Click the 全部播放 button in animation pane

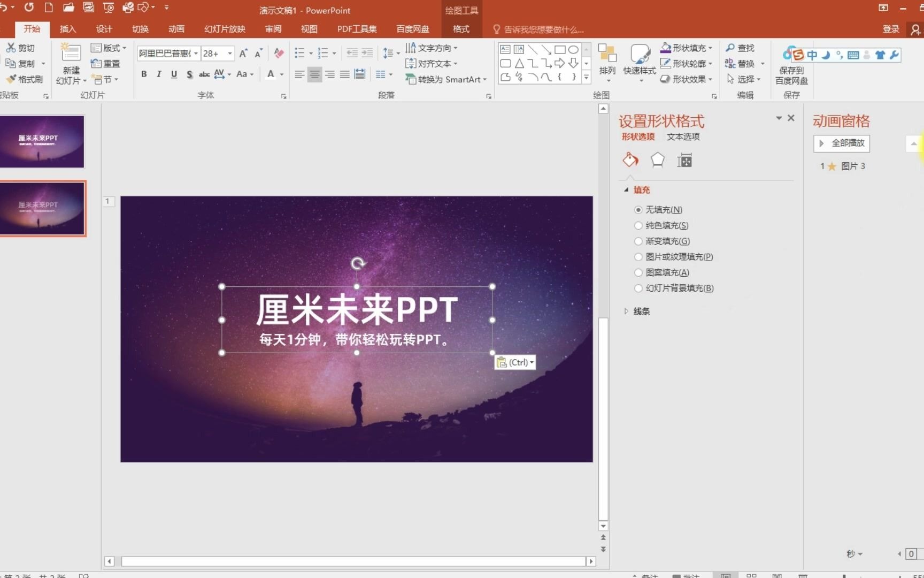841,143
